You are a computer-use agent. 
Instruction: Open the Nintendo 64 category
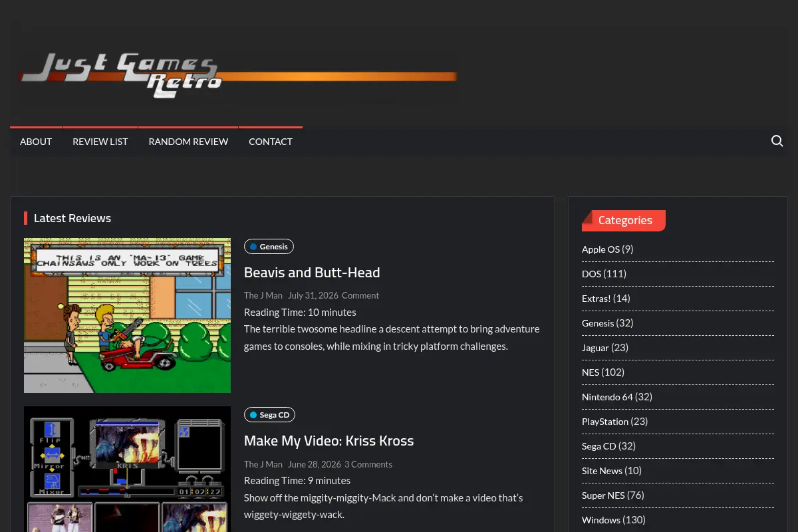pos(607,396)
